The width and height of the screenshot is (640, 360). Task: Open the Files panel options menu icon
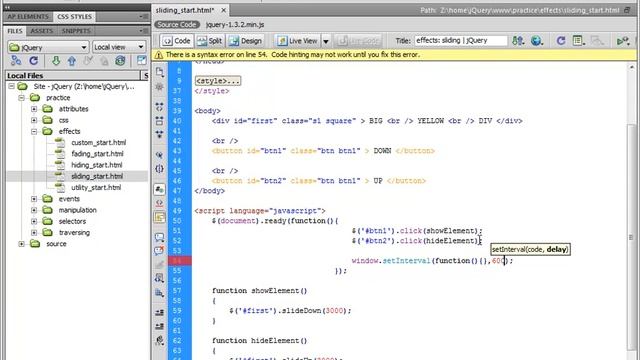(143, 31)
